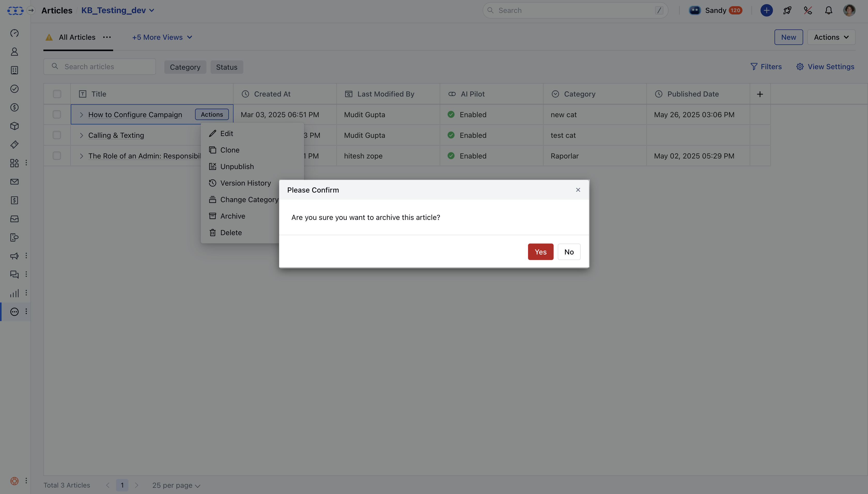Tick the How to Configure Campaign checkbox
The width and height of the screenshot is (868, 494).
pos(57,114)
